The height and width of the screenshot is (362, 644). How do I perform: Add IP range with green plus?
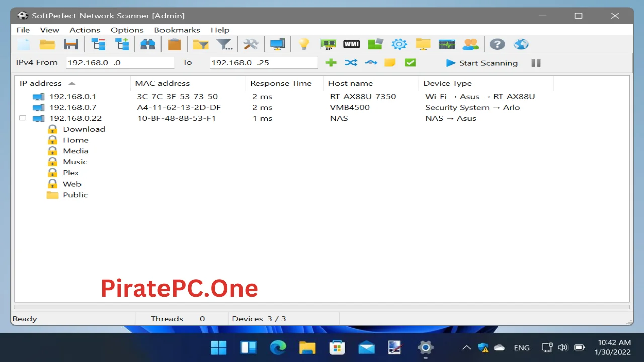click(331, 63)
